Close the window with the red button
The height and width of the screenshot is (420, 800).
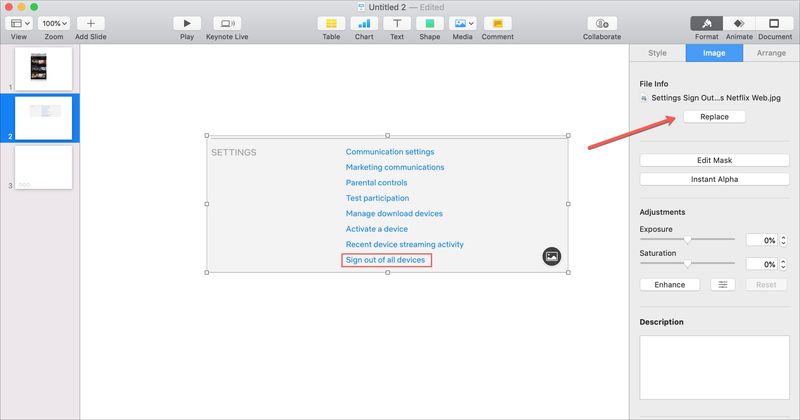[9, 7]
